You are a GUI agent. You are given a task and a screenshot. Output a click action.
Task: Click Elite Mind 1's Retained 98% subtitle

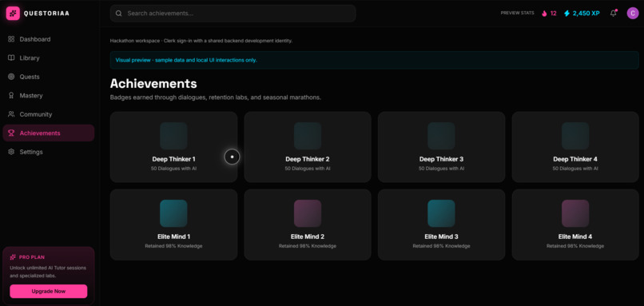tap(173, 246)
